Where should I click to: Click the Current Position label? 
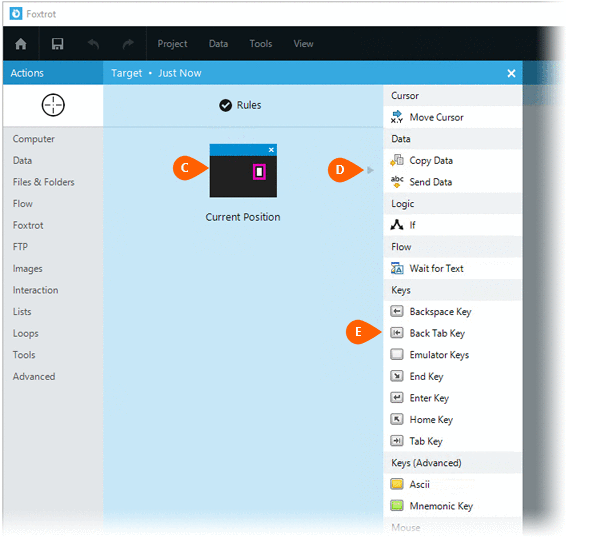[x=243, y=217]
